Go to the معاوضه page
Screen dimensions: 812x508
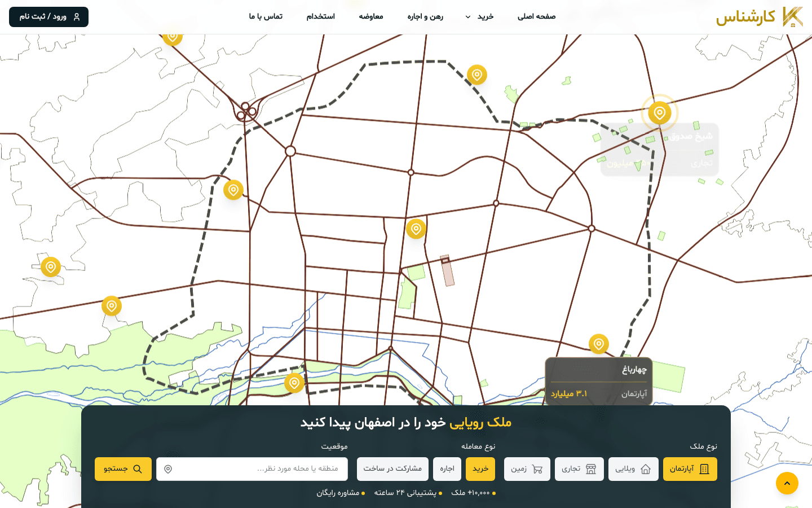371,16
